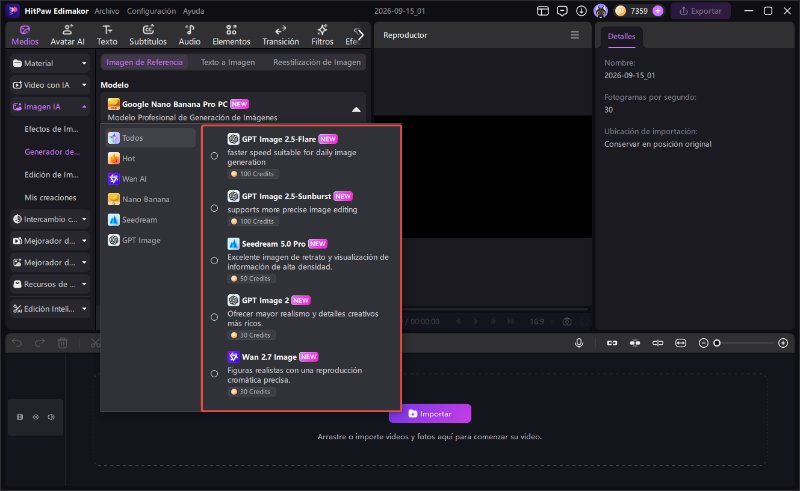This screenshot has width=800, height=491.
Task: Toggle the track visibility eye icon
Action: [36, 417]
